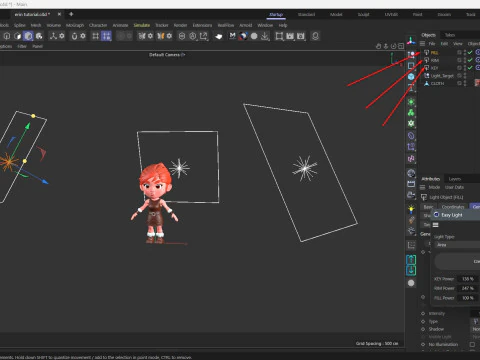Switch to the Model layout tab
This screenshot has height=360, width=480.
point(336,14)
